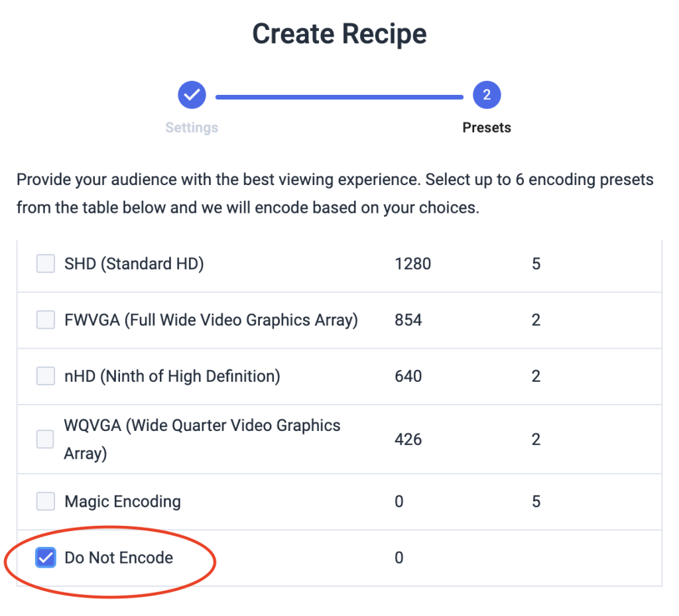Click the 5 value beside Magic Encoding
The width and height of the screenshot is (679, 616).
click(x=536, y=501)
